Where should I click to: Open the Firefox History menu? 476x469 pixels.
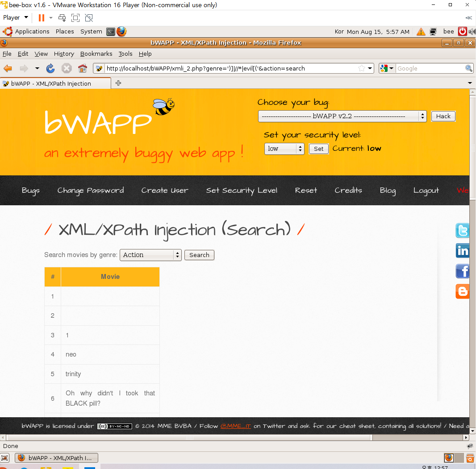click(x=64, y=54)
